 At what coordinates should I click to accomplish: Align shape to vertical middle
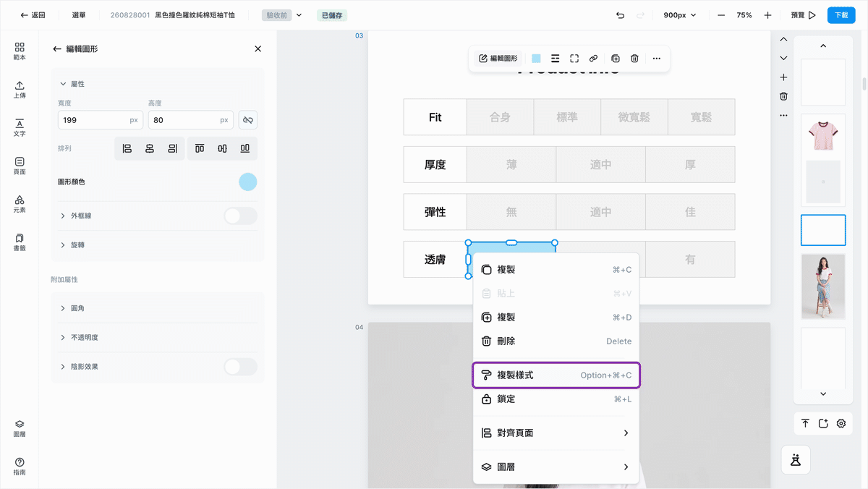[x=223, y=148]
